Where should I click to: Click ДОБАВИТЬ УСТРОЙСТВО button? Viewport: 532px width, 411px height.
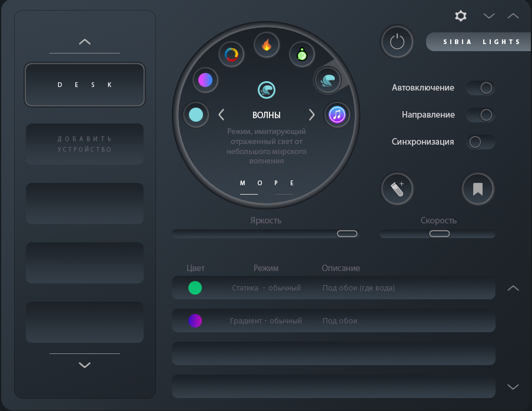85,144
